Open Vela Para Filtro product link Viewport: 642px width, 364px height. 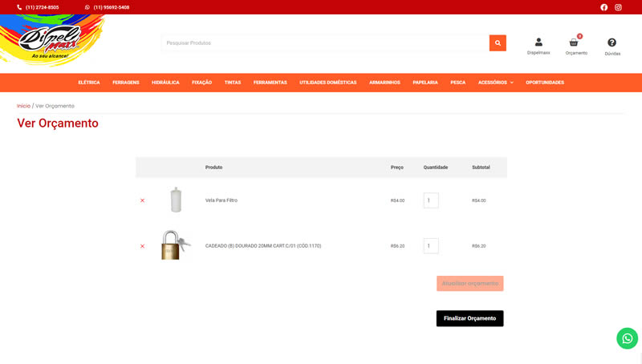click(221, 200)
